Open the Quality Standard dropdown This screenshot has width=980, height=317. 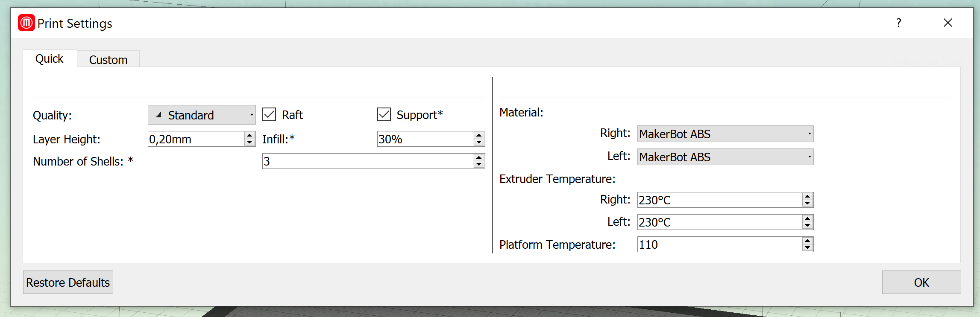click(x=202, y=115)
